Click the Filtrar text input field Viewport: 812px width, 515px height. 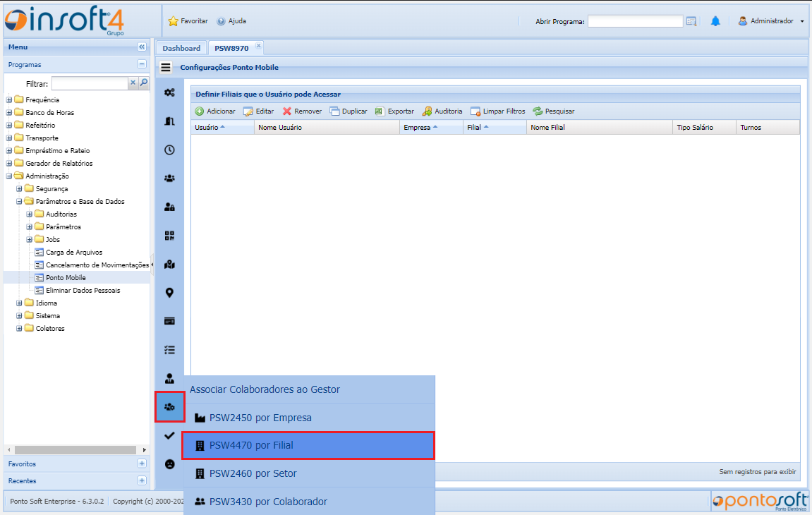point(89,83)
